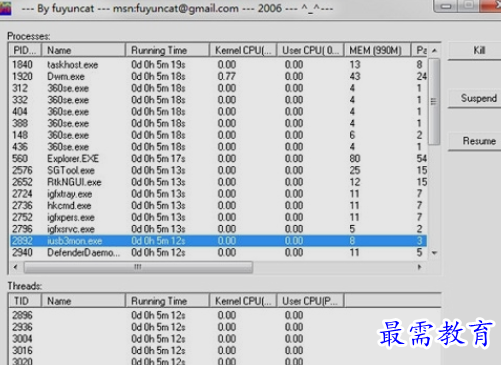The image size is (501, 365).
Task: Click the Kill button
Action: click(x=475, y=51)
